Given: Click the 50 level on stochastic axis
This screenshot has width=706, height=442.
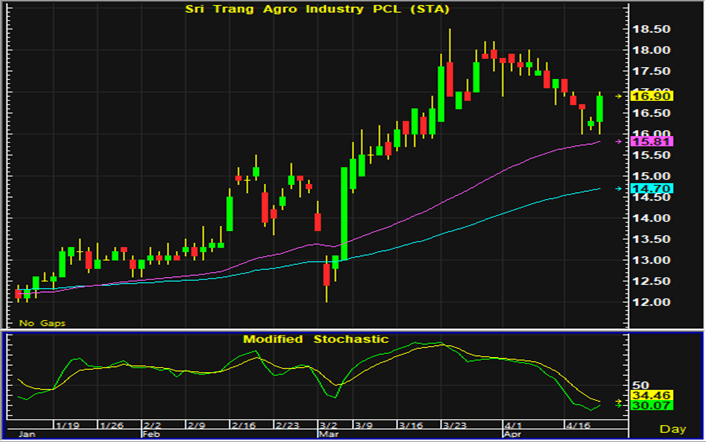Looking at the screenshot, I should [x=640, y=386].
